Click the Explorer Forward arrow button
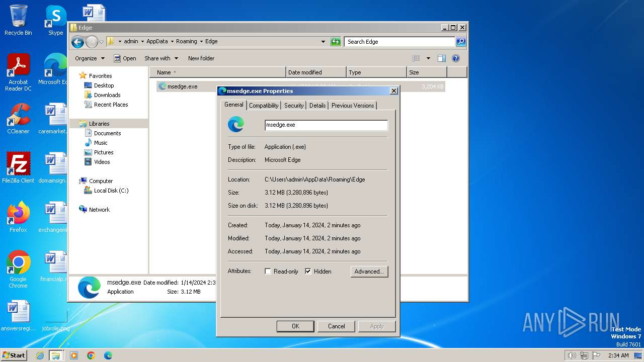Screen dimensions: 644x362 [92, 42]
